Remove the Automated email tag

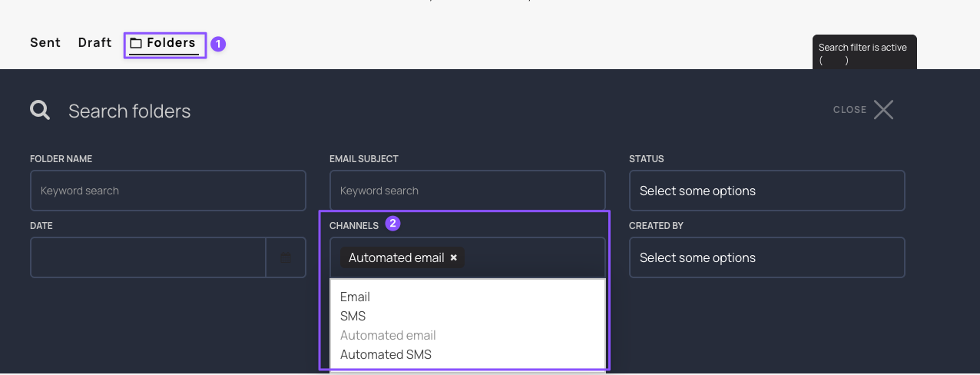(x=454, y=257)
